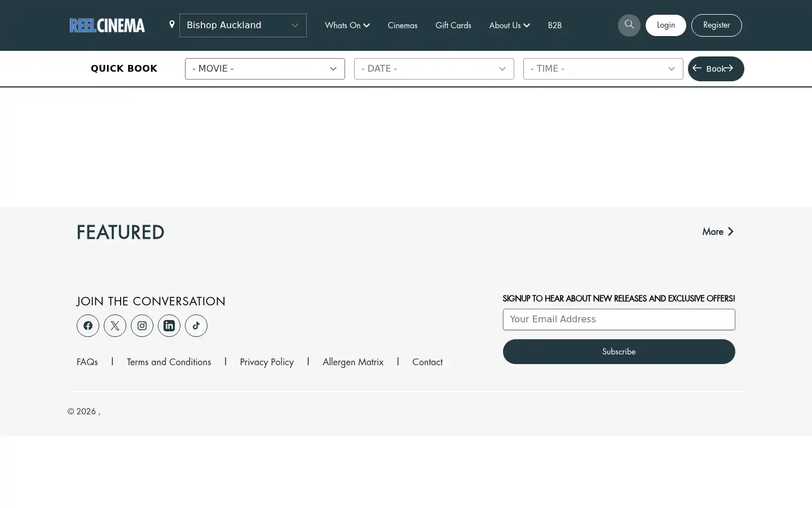Open the Gift Cards page
Image resolution: width=812 pixels, height=508 pixels.
(453, 25)
